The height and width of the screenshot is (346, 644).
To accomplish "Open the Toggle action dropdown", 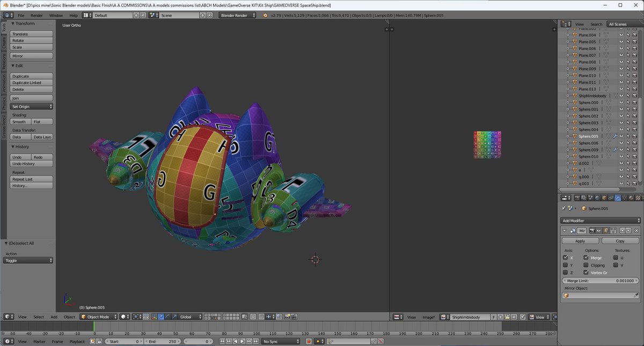I will tap(28, 261).
